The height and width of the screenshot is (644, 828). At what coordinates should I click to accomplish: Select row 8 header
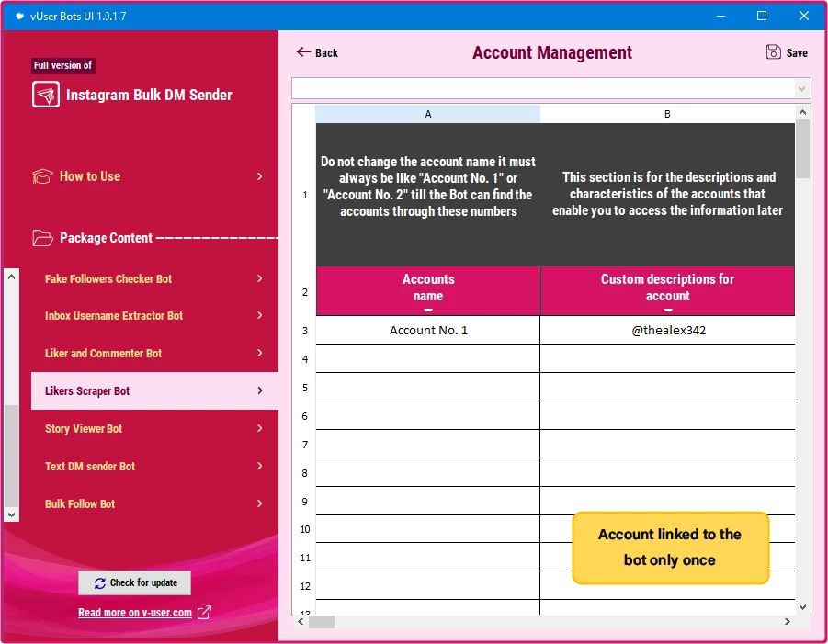point(305,473)
